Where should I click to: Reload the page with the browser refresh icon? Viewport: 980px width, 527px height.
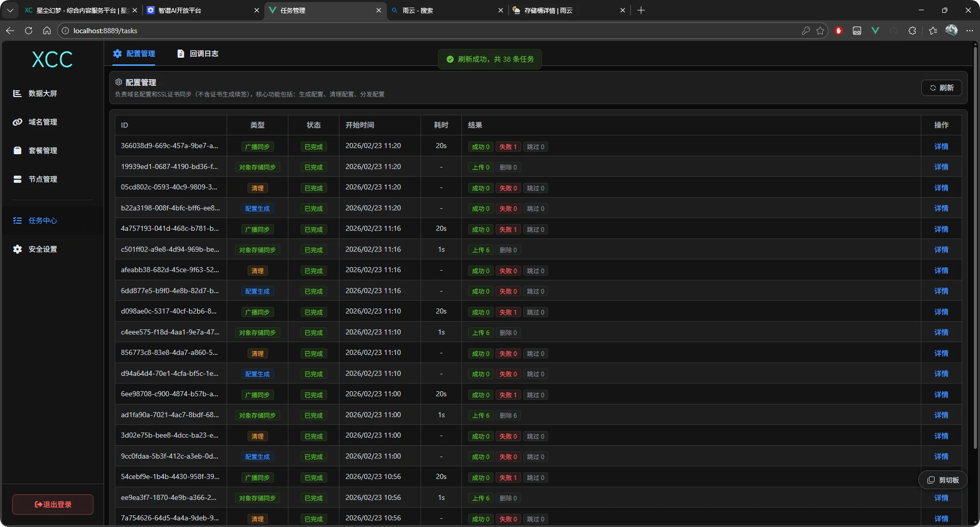tap(29, 31)
